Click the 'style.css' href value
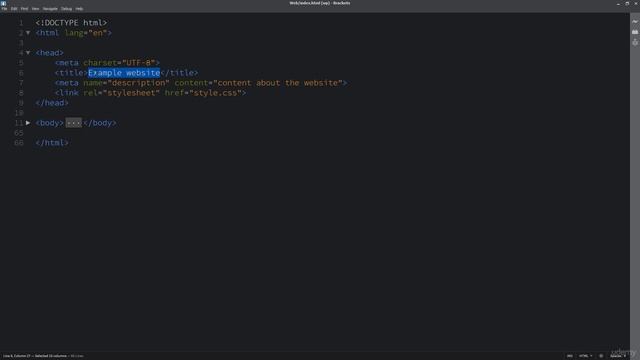Viewport: 640px width, 360px height. 216,93
